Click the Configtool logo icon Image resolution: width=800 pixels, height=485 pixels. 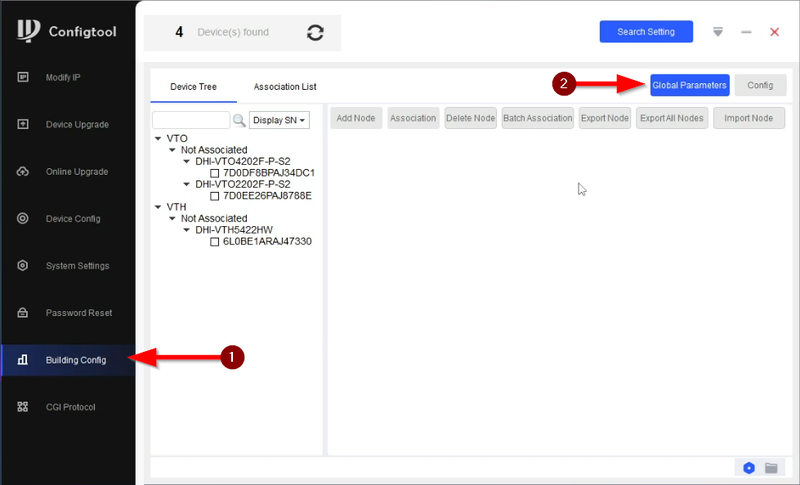click(x=28, y=31)
